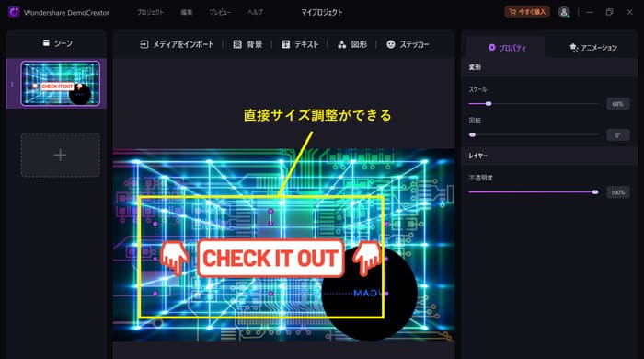The image size is (644, 359).
Task: Open the テキスト text tool
Action: pyautogui.click(x=300, y=44)
